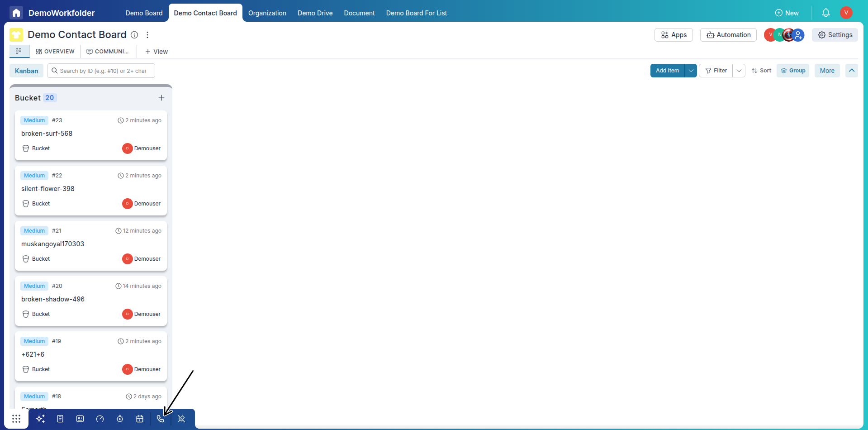Switch to the COMMUNI... tab
Viewport: 868px width, 430px height.
(108, 52)
